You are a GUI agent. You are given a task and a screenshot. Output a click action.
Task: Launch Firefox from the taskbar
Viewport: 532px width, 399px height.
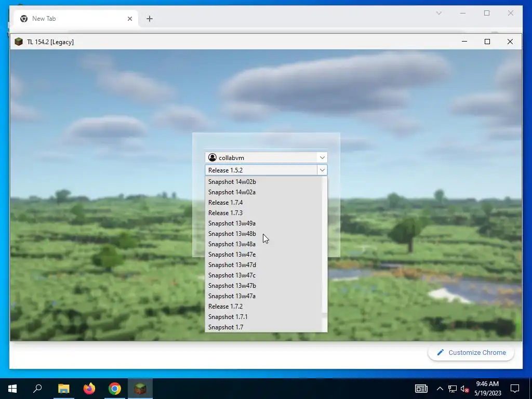click(x=89, y=389)
